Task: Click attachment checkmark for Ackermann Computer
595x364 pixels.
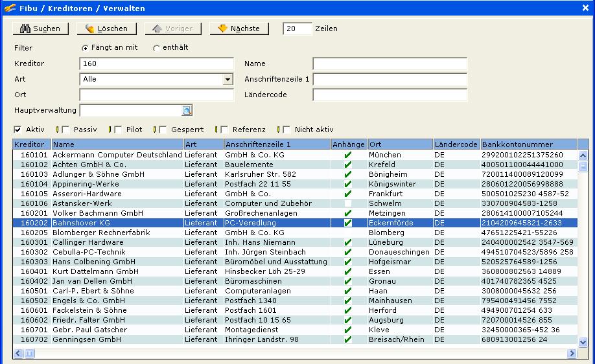Action: (x=348, y=155)
